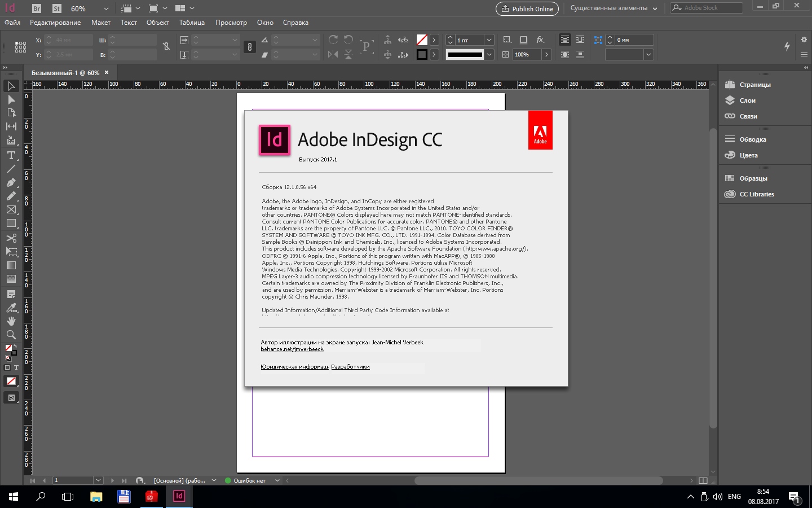Open the Редактирование menu

[x=55, y=23]
